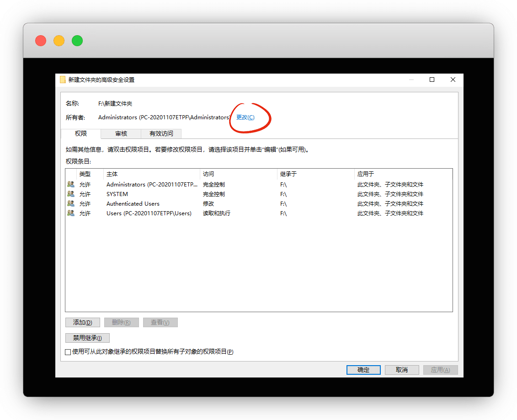Sort by the 主体 column header
517x420 pixels.
(112, 174)
